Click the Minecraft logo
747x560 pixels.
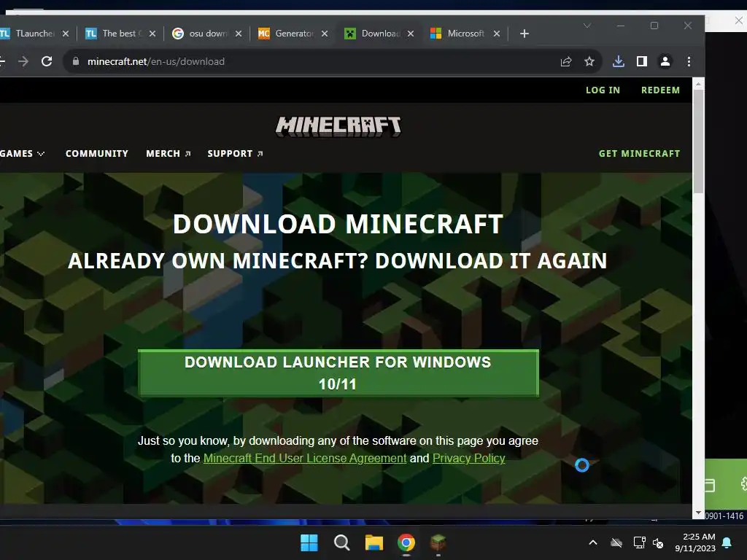(338, 126)
